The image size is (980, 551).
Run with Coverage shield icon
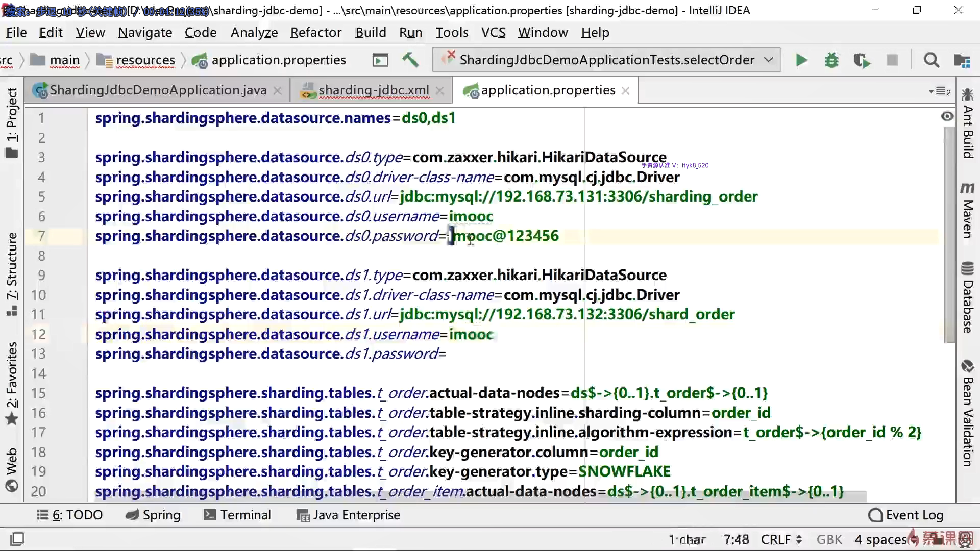click(862, 60)
